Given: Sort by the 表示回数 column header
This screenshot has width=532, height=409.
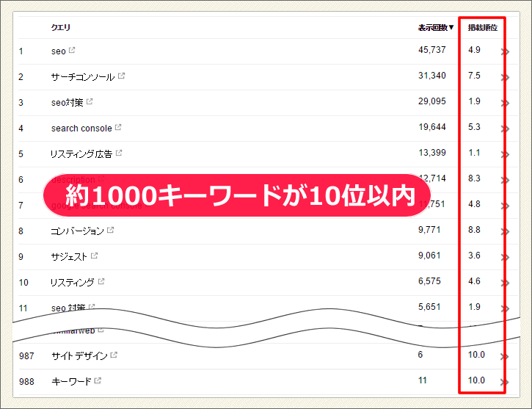Looking at the screenshot, I should tap(436, 27).
